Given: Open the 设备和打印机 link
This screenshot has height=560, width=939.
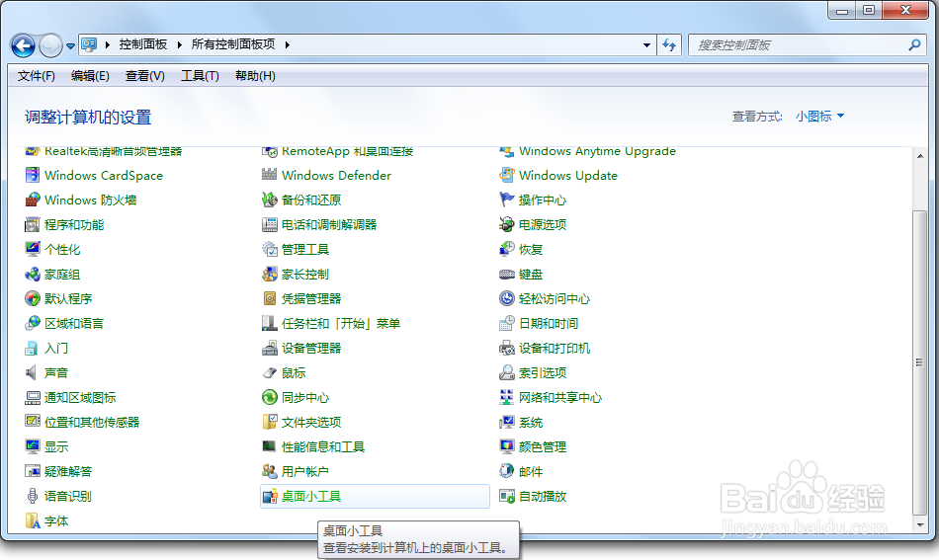Looking at the screenshot, I should 555,349.
